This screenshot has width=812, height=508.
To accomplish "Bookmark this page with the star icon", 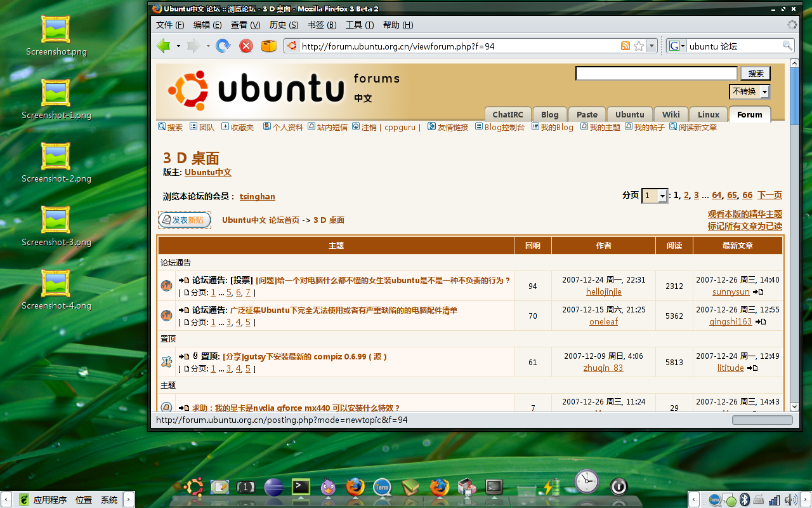I will (639, 46).
